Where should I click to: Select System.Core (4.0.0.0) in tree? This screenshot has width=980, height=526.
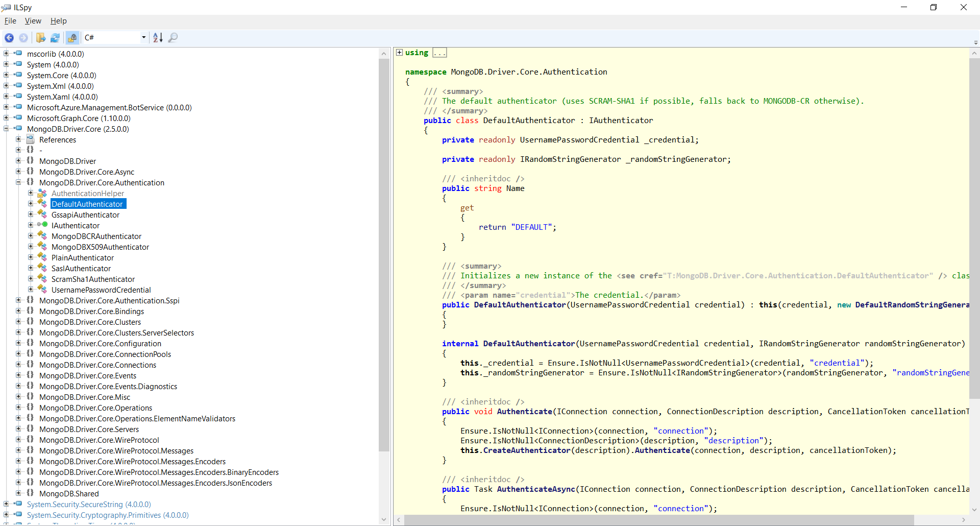(x=62, y=76)
